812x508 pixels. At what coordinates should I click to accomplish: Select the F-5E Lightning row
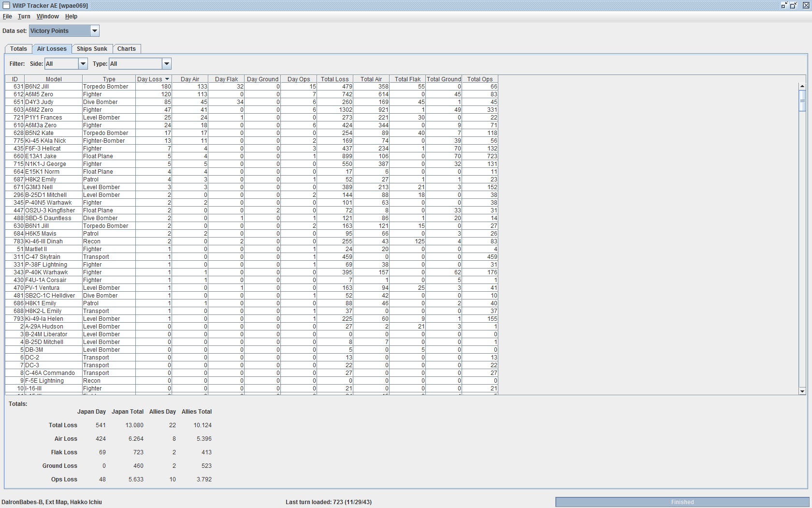[251, 381]
